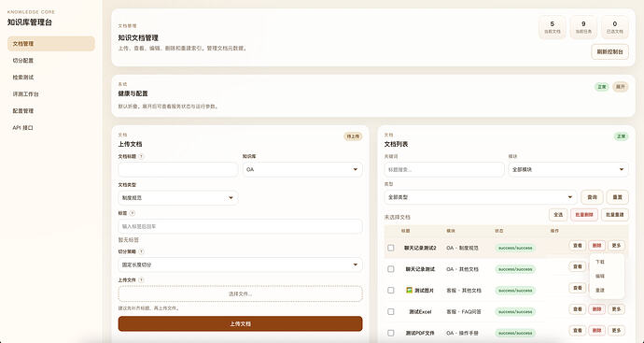This screenshot has height=343, width=644.
Task: Choose 重建 from the 更多 menu
Action: click(x=607, y=290)
